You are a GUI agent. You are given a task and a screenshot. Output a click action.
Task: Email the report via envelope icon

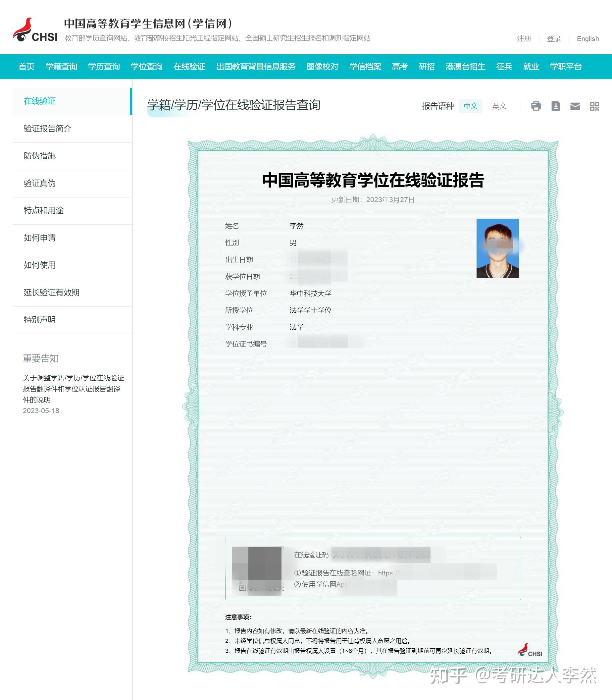tap(575, 107)
